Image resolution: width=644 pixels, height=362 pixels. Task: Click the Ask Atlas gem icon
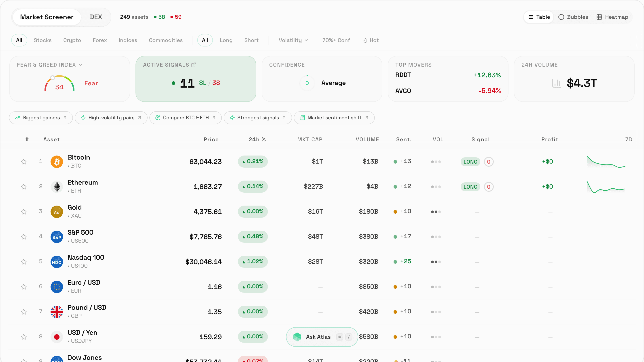click(297, 337)
